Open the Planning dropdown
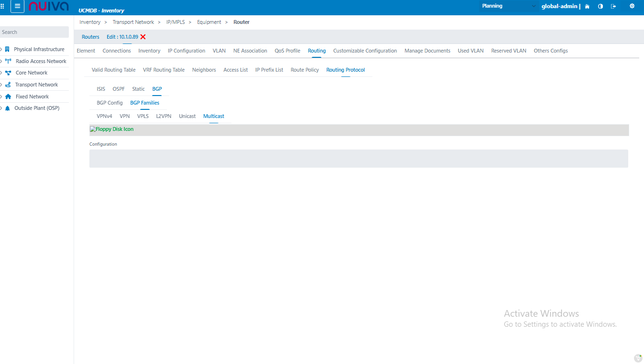644x364 pixels. [x=509, y=6]
